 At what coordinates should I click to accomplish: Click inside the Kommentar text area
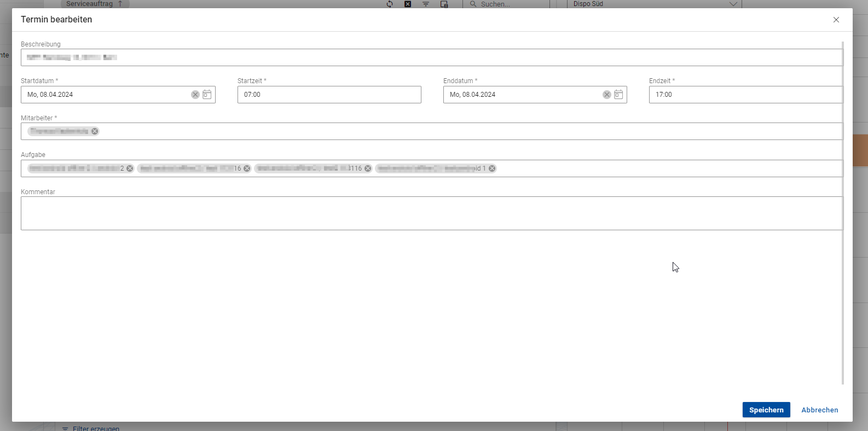431,213
